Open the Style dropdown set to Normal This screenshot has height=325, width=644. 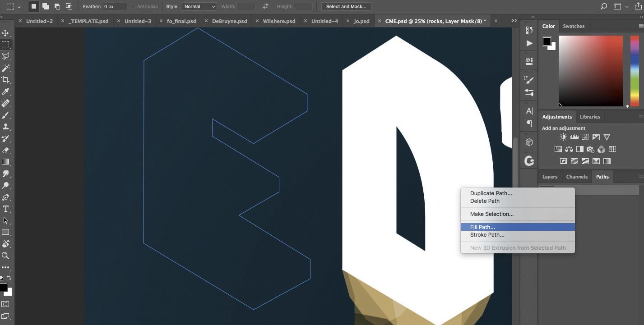(x=199, y=7)
